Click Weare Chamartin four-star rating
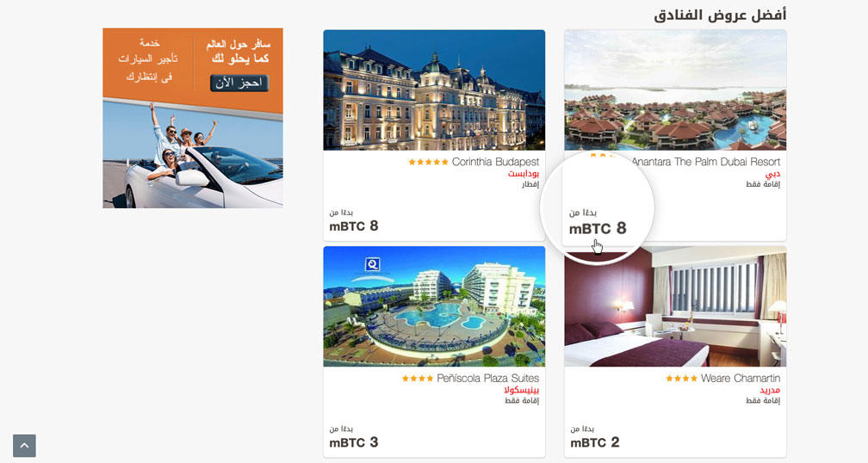The width and height of the screenshot is (868, 463). pyautogui.click(x=681, y=379)
